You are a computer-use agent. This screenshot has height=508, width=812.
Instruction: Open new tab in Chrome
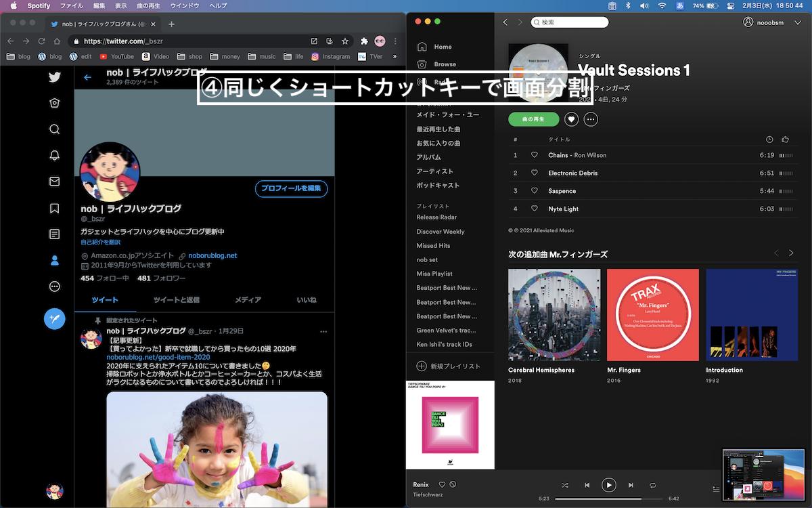[171, 24]
